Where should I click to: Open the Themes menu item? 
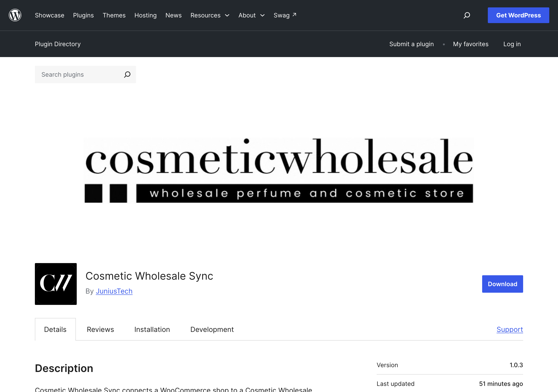pos(114,15)
